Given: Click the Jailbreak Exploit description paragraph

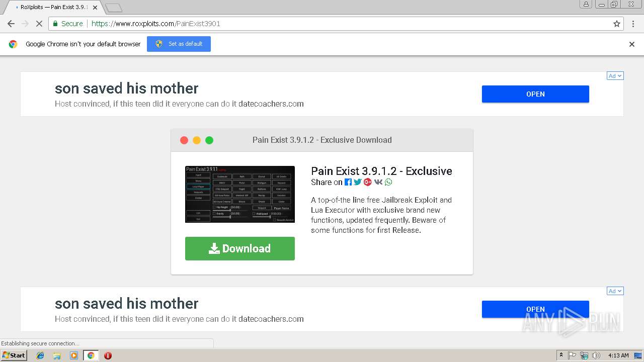Looking at the screenshot, I should (x=381, y=215).
